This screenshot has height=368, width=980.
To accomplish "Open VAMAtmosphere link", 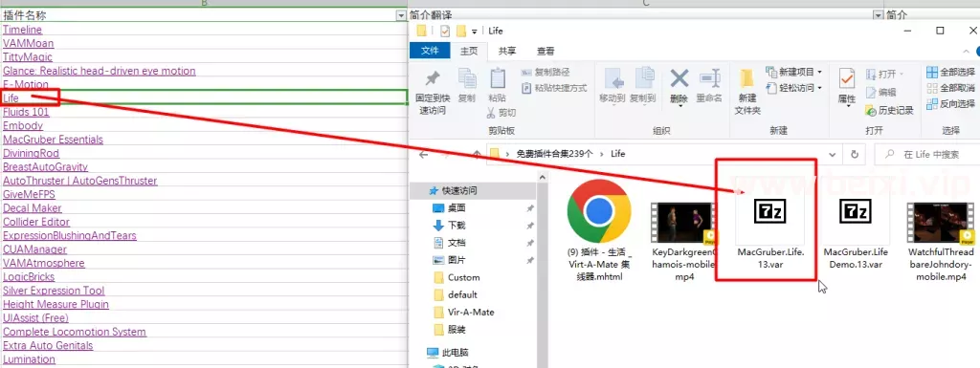I will (x=44, y=263).
